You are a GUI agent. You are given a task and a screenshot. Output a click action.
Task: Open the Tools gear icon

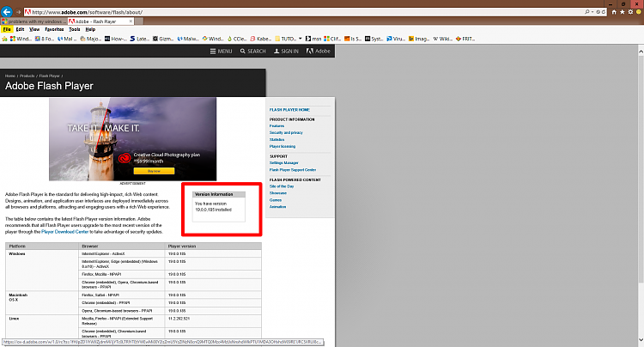630,12
